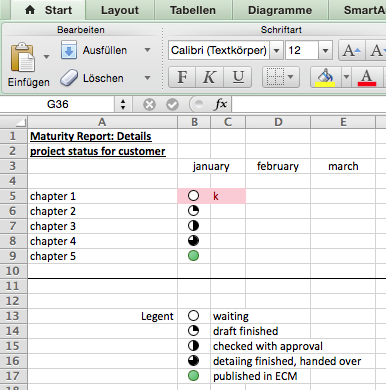Expand the Löschen dropdown arrow
The height and width of the screenshot is (390, 386).
pyautogui.click(x=147, y=78)
